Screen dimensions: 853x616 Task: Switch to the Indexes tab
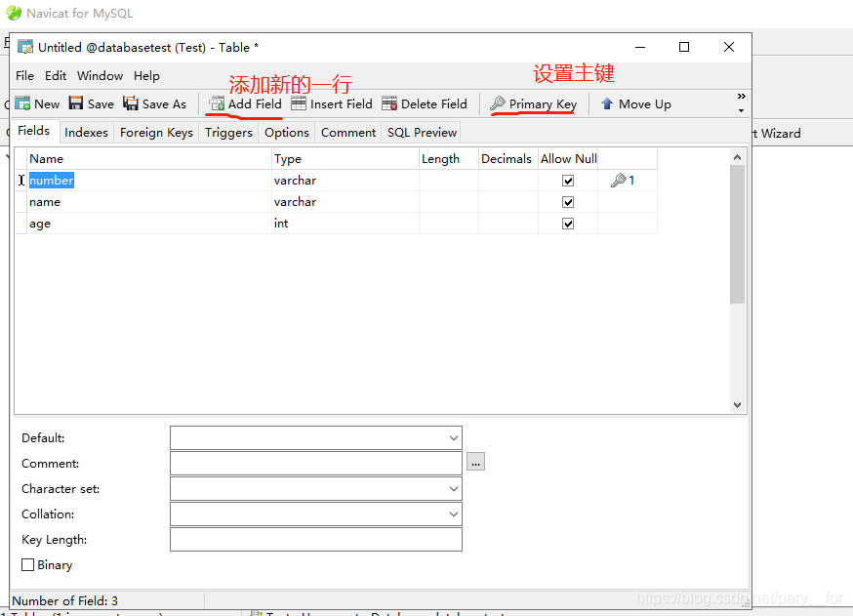[x=86, y=133]
